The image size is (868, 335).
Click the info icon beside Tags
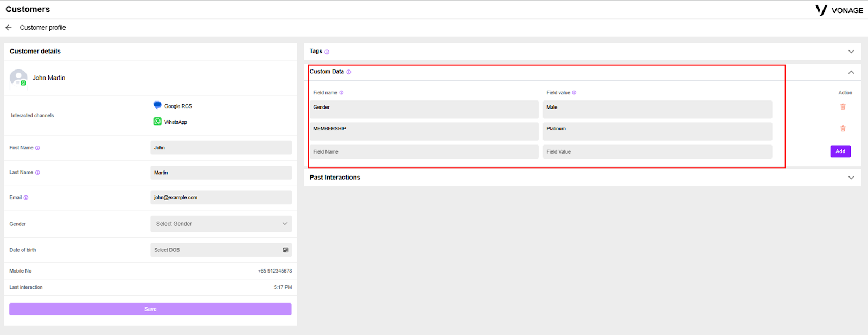click(x=327, y=52)
